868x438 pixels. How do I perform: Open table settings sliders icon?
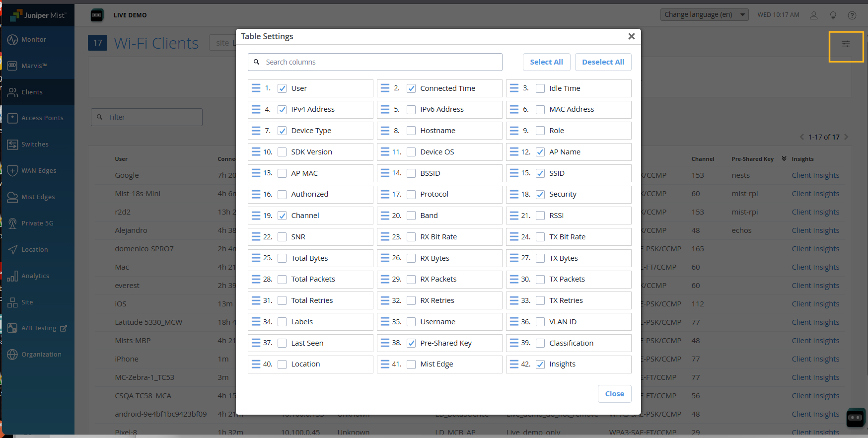[845, 44]
